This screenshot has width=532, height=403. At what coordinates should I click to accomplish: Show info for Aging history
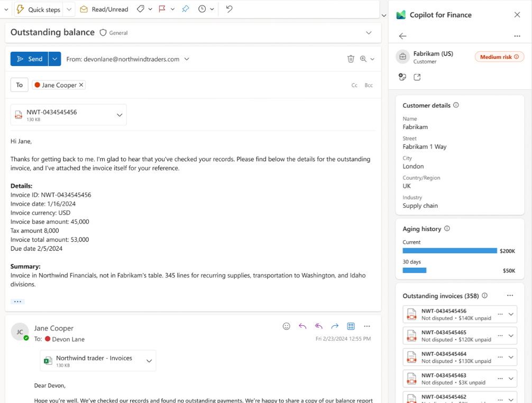[x=447, y=228]
